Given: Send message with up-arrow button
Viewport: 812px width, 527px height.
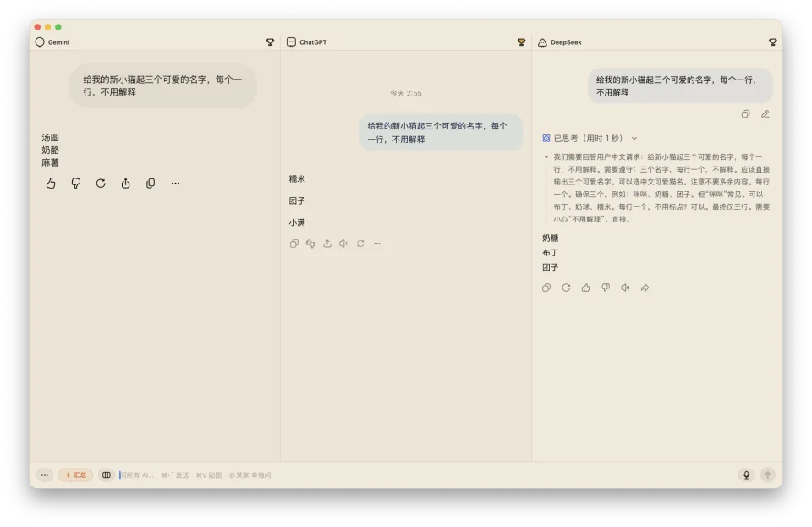Looking at the screenshot, I should (767, 475).
